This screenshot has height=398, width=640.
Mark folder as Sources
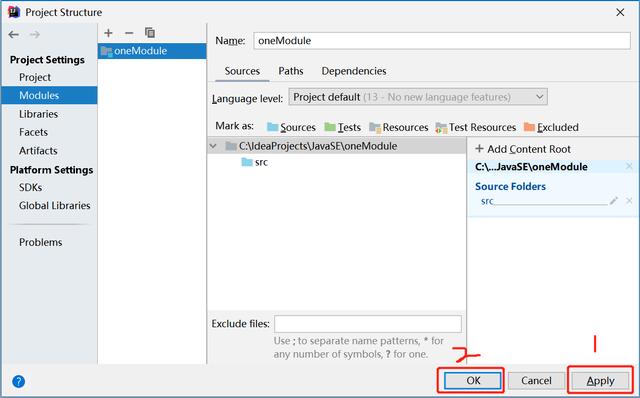[291, 127]
